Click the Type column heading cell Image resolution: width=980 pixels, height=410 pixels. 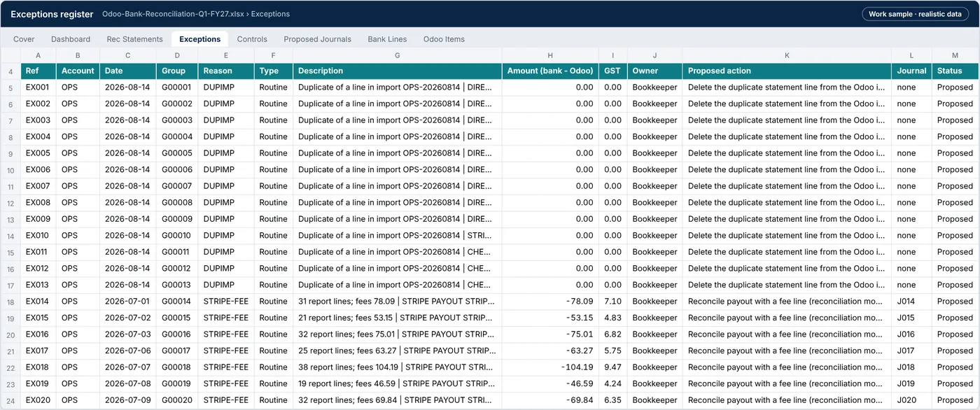pyautogui.click(x=273, y=71)
